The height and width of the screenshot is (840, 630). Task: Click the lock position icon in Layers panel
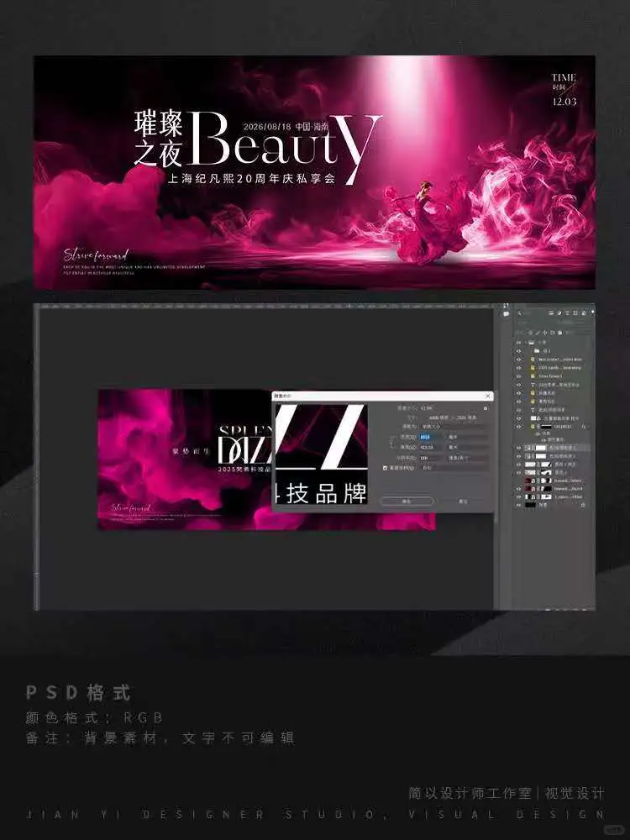(x=545, y=333)
